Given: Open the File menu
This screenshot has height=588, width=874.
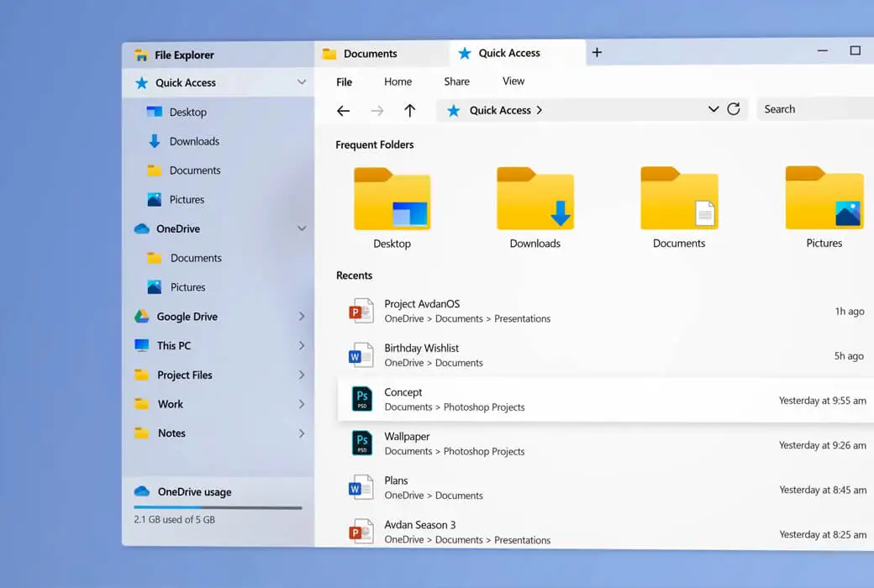Looking at the screenshot, I should tap(344, 82).
